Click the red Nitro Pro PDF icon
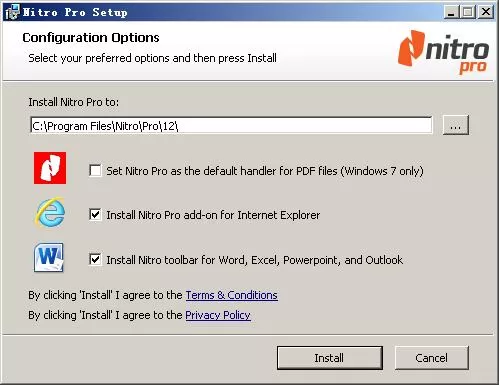The height and width of the screenshot is (385, 499). click(50, 168)
